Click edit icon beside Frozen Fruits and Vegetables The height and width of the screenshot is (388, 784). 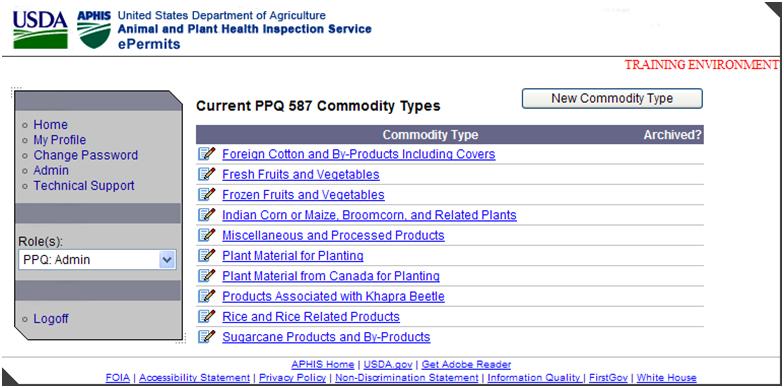tap(206, 194)
